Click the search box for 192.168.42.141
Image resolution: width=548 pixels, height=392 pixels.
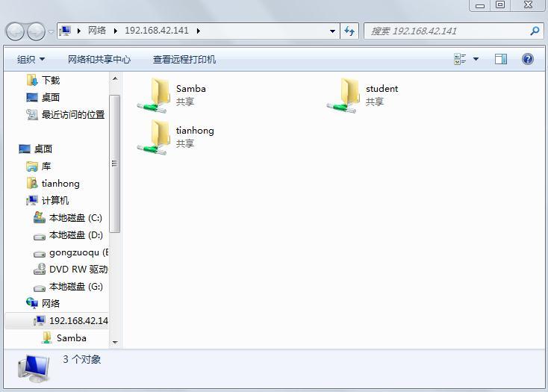pyautogui.click(x=454, y=31)
